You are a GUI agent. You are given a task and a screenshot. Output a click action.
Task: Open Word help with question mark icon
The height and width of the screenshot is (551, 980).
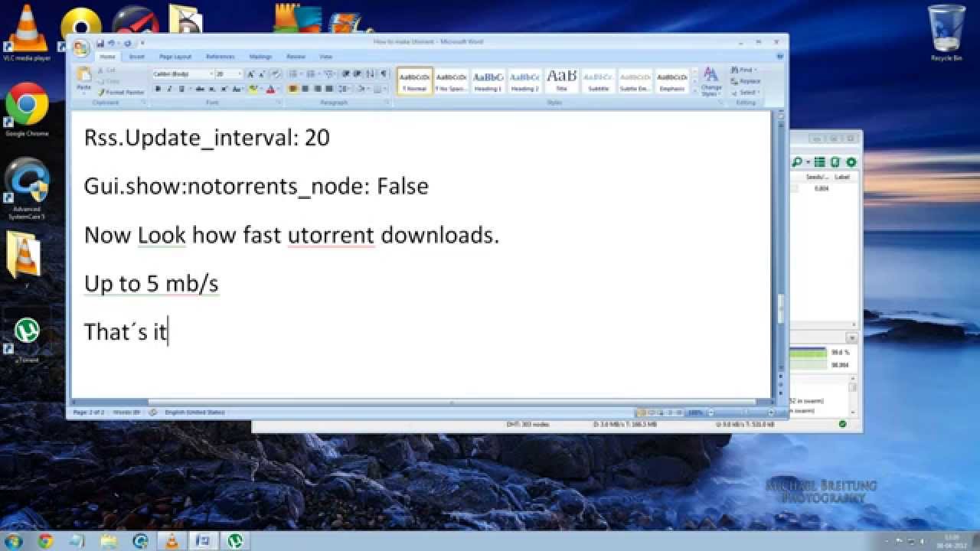point(780,57)
